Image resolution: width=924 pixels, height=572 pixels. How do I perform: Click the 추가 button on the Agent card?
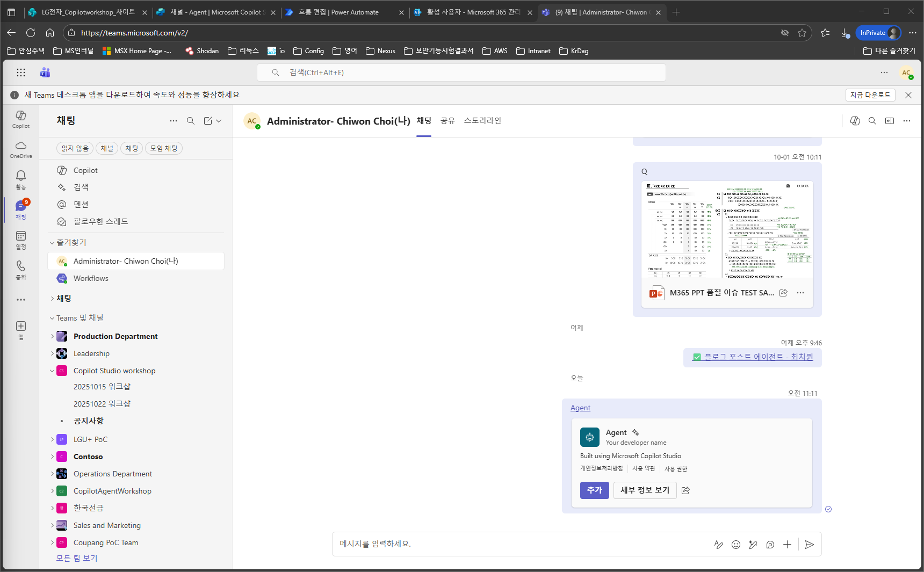tap(594, 490)
